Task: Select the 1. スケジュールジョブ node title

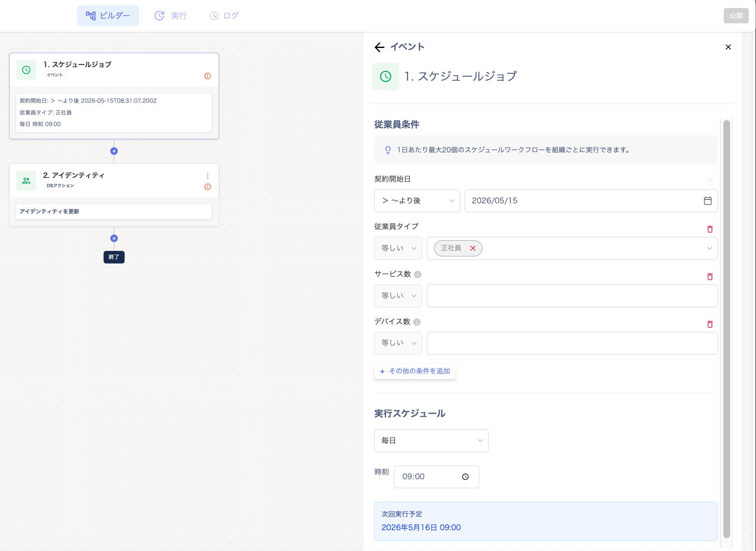Action: (77, 65)
